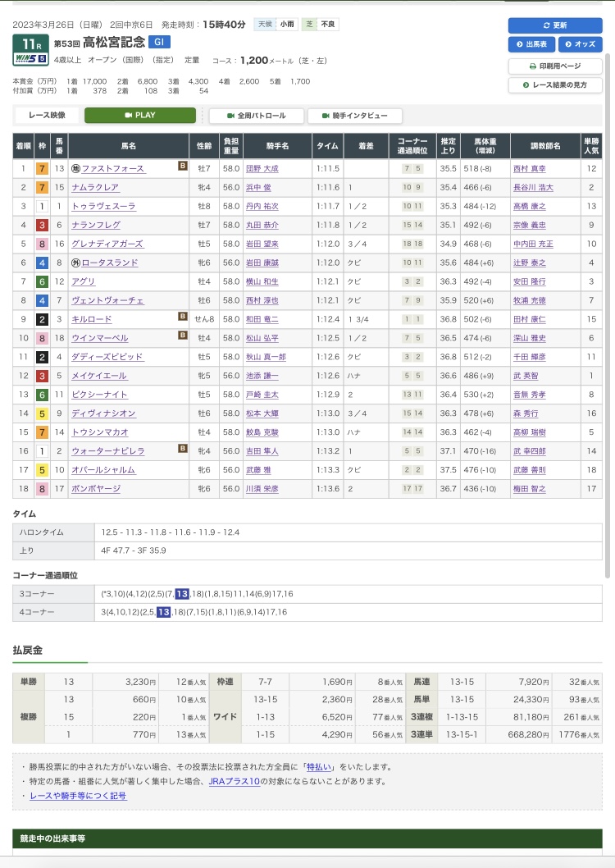The width and height of the screenshot is (615, 868).
Task: Follow the 特払い link in notes
Action: pyautogui.click(x=318, y=767)
